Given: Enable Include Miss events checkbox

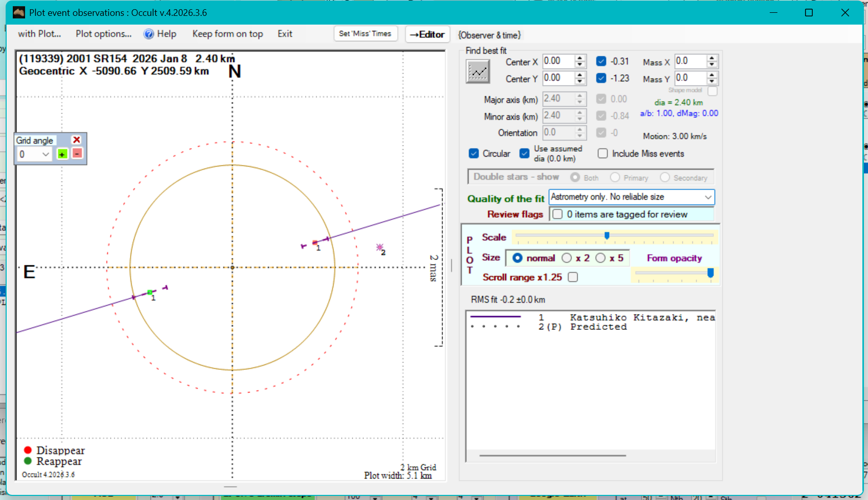Looking at the screenshot, I should pyautogui.click(x=603, y=154).
